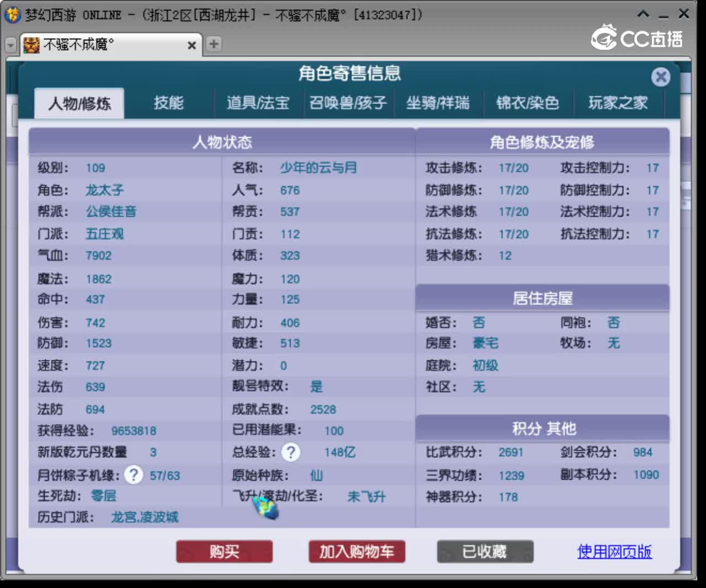
Task: Open the 道具/法宝 tab
Action: point(258,103)
